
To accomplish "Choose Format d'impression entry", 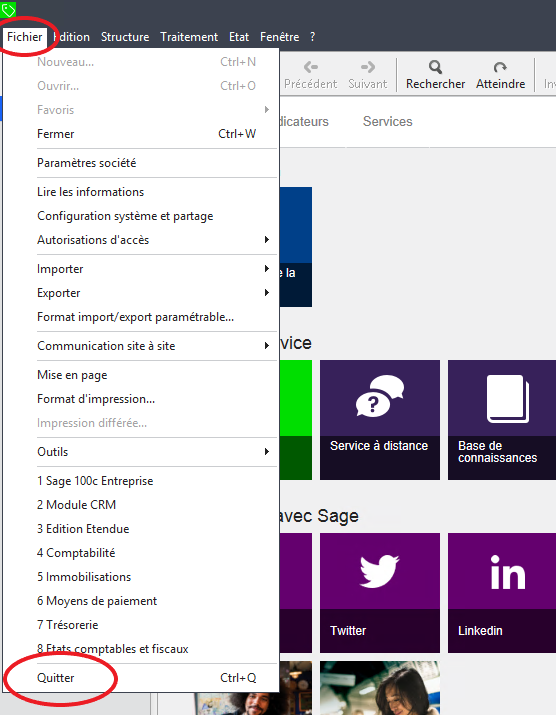I will pyautogui.click(x=141, y=399).
